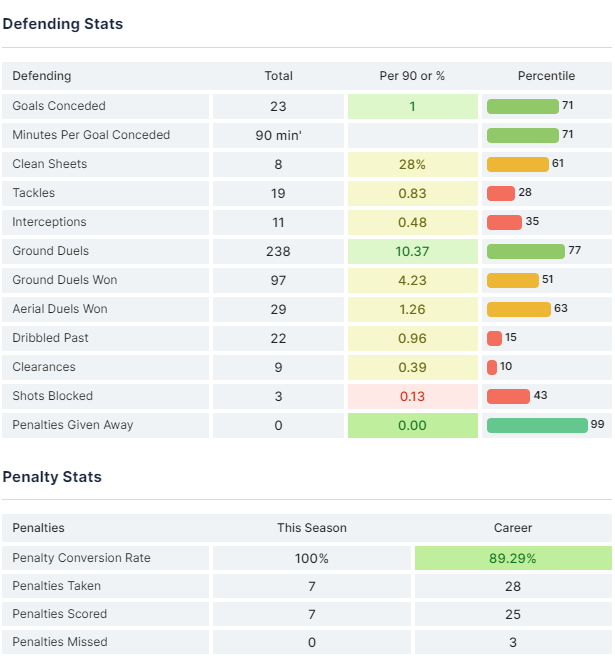The height and width of the screenshot is (661, 615).
Task: Click the Goals Conceded percentile bar
Action: [x=522, y=106]
